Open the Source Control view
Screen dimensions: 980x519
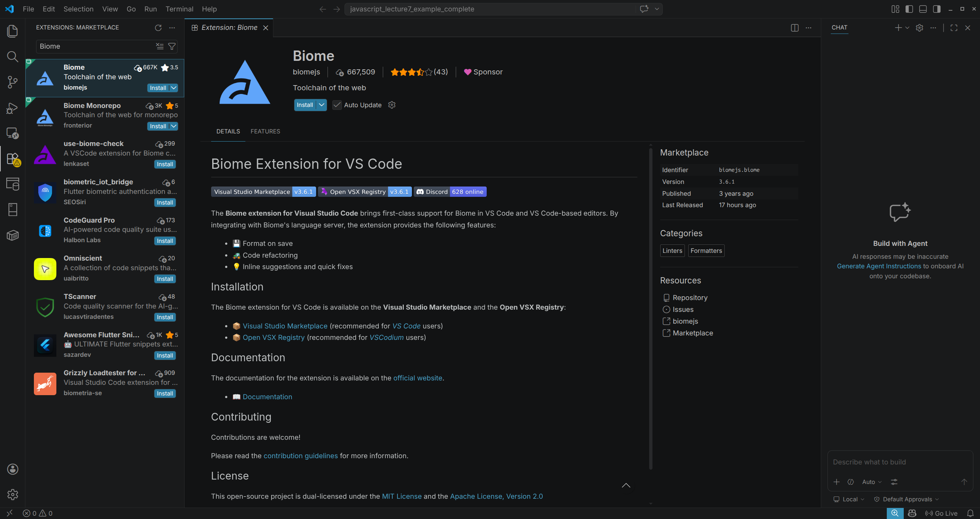coord(13,82)
